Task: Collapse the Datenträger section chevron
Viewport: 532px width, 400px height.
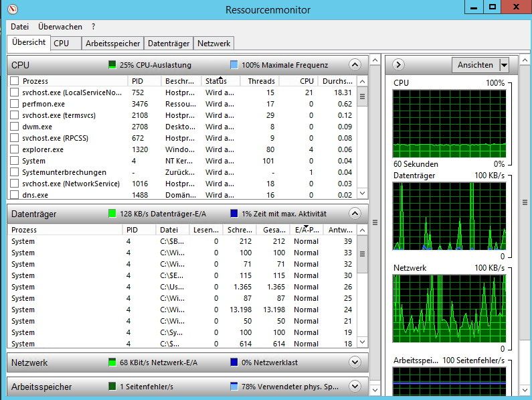Action: pos(355,214)
